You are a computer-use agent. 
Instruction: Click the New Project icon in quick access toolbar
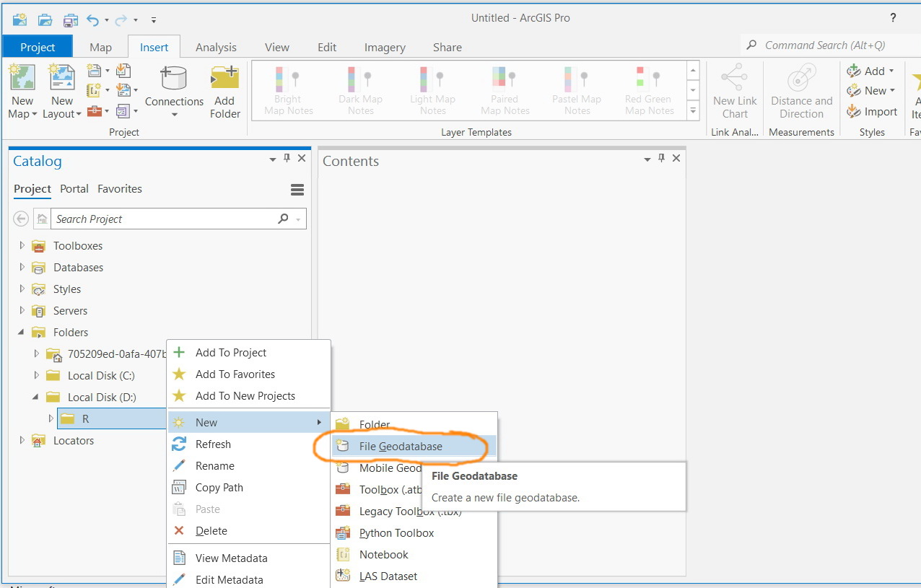point(19,19)
